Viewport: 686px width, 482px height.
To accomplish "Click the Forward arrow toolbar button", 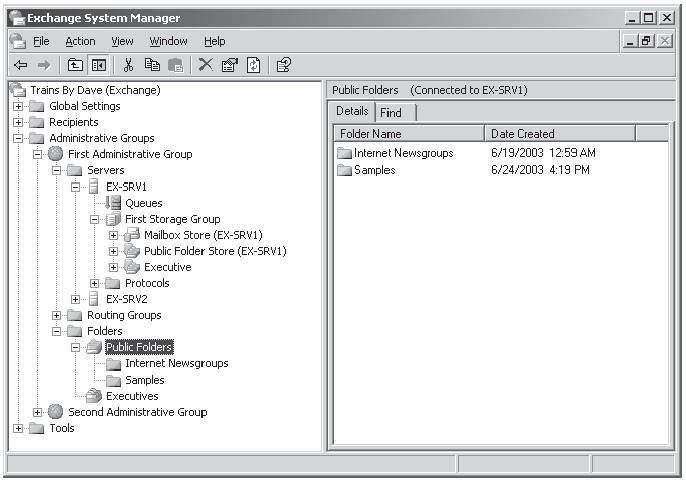I will click(44, 66).
